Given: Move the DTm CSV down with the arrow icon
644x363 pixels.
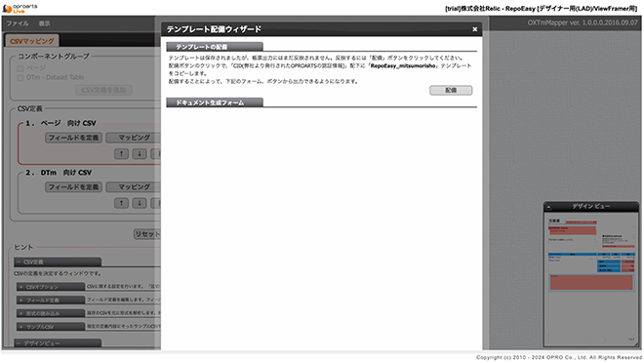Looking at the screenshot, I should pos(140,203).
